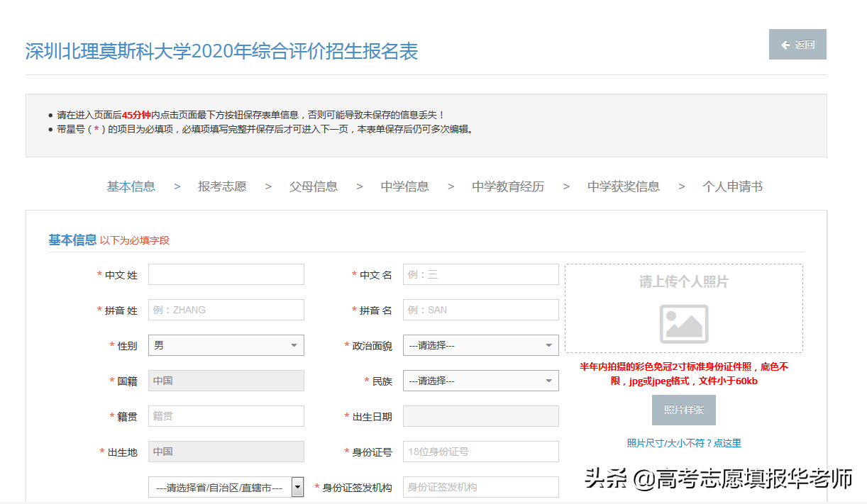The height and width of the screenshot is (504, 867).
Task: Click the 返回 return button
Action: coord(797,44)
